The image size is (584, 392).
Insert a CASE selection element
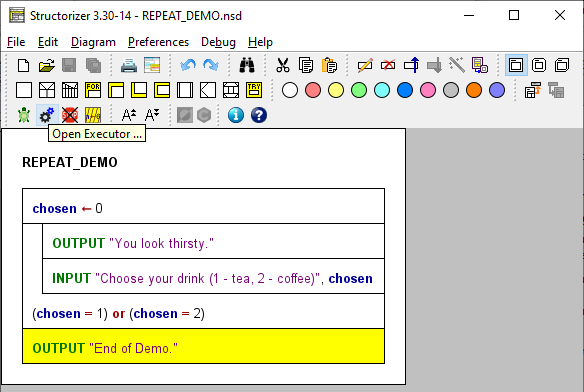(x=70, y=90)
